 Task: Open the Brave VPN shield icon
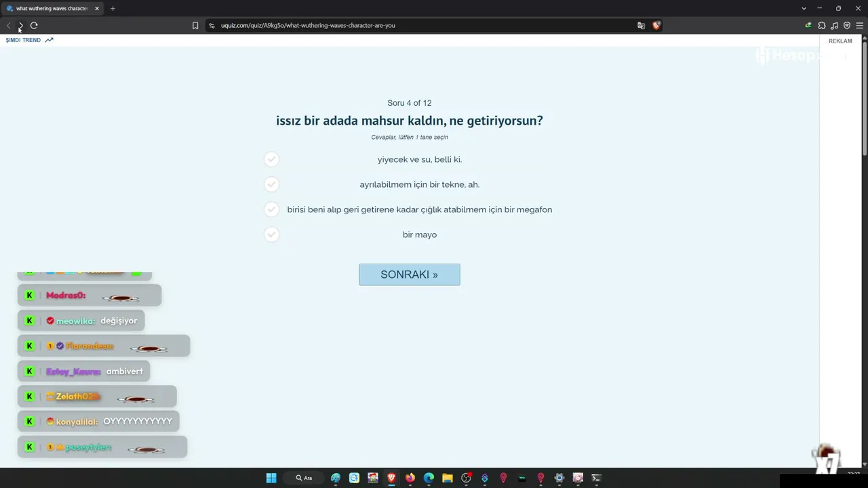847,26
